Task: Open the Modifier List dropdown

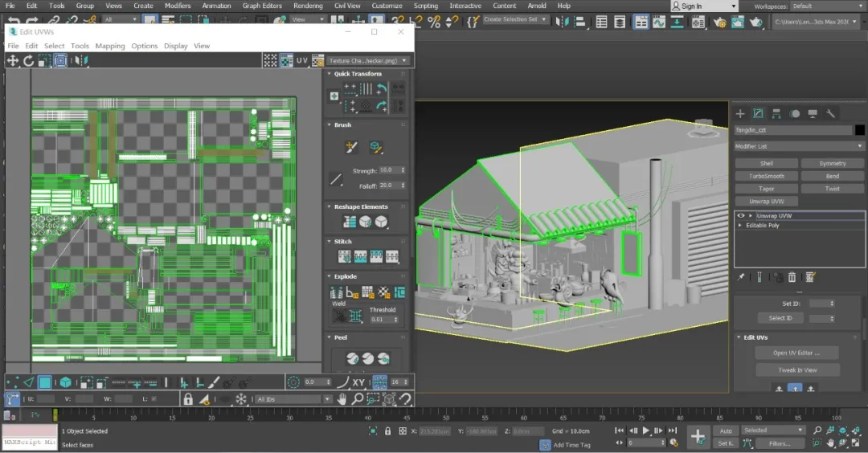Action: (x=800, y=146)
